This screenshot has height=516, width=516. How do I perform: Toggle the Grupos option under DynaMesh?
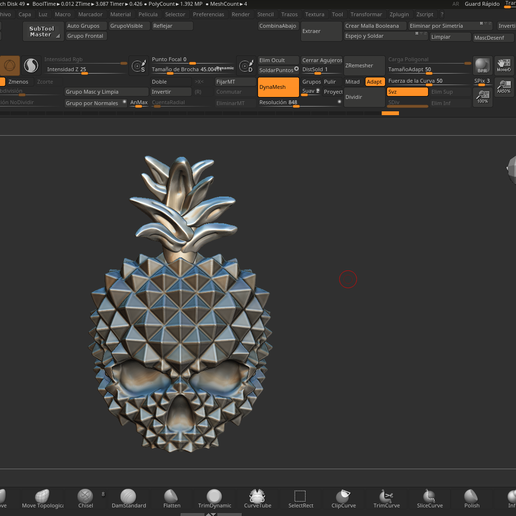pyautogui.click(x=311, y=82)
